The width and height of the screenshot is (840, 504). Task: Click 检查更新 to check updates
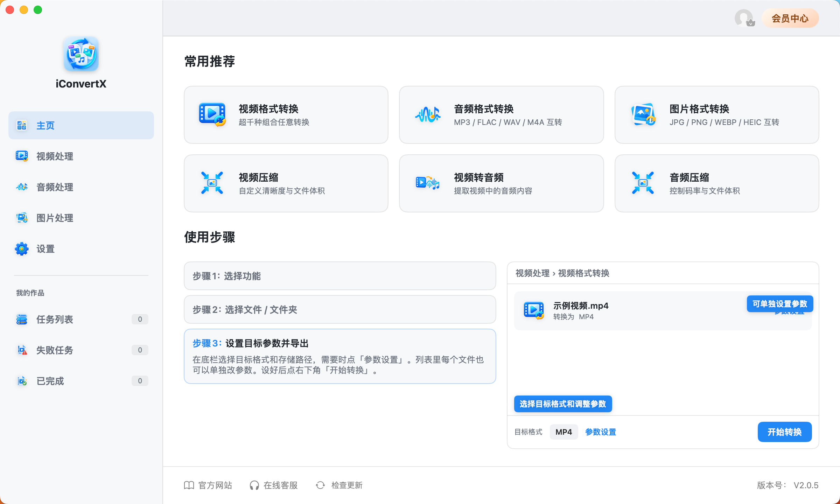[x=339, y=485]
